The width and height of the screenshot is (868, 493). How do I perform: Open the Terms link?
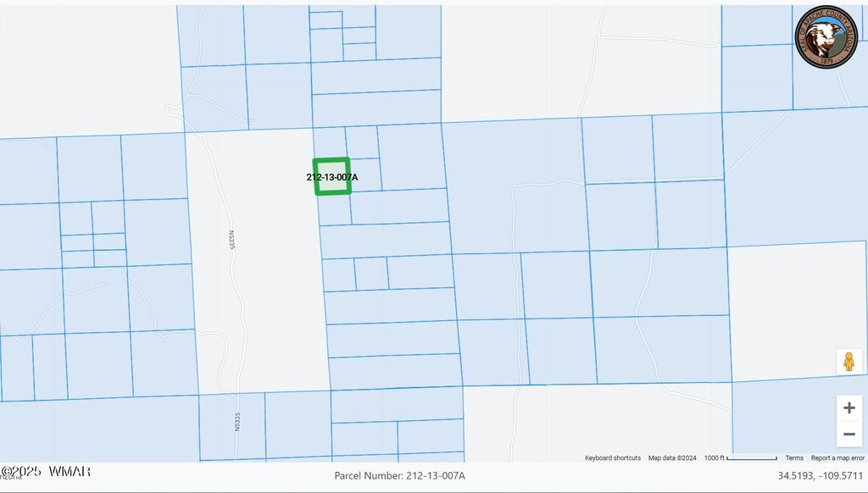(x=793, y=458)
